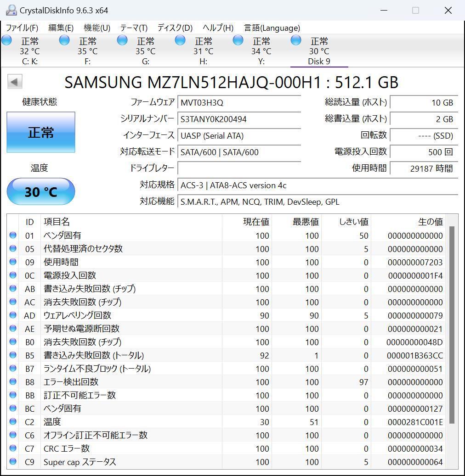Click the status dot for attribute AC
465x476 pixels.
coord(13,302)
